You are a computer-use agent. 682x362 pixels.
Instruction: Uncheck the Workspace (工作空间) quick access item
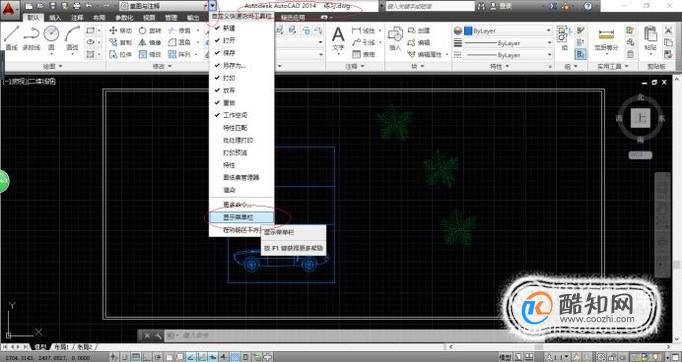click(241, 115)
